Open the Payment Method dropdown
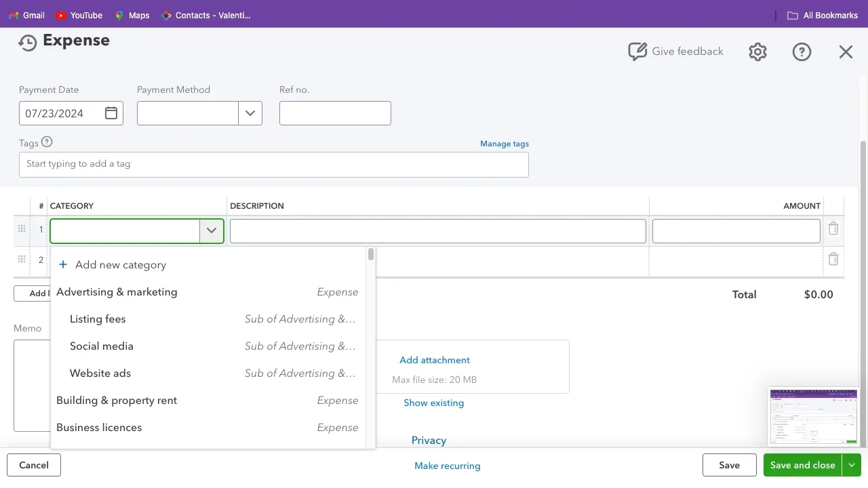The height and width of the screenshot is (488, 868). point(250,113)
